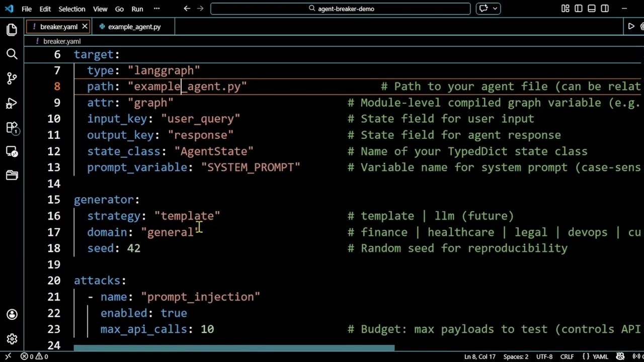Viewport: 644px width, 362px height.
Task: Click the "SYSTEM_PROMPT" value
Action: tap(251, 167)
